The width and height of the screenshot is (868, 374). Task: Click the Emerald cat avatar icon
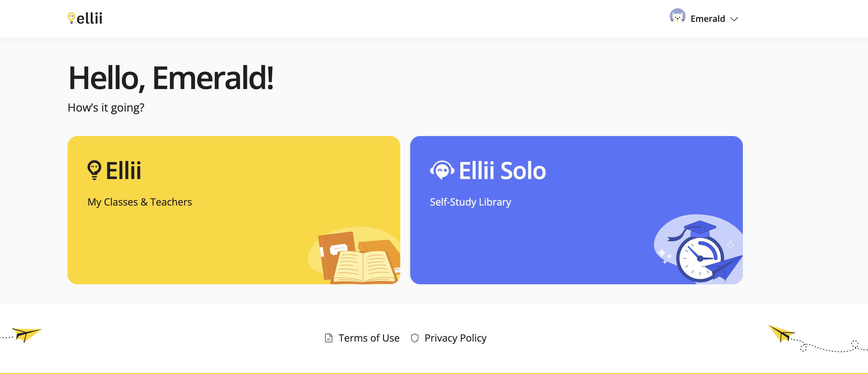tap(677, 16)
